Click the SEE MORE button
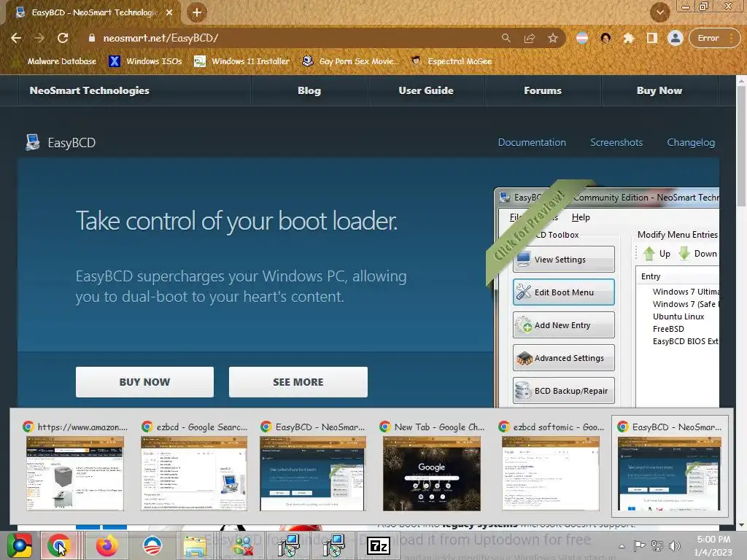 tap(298, 382)
